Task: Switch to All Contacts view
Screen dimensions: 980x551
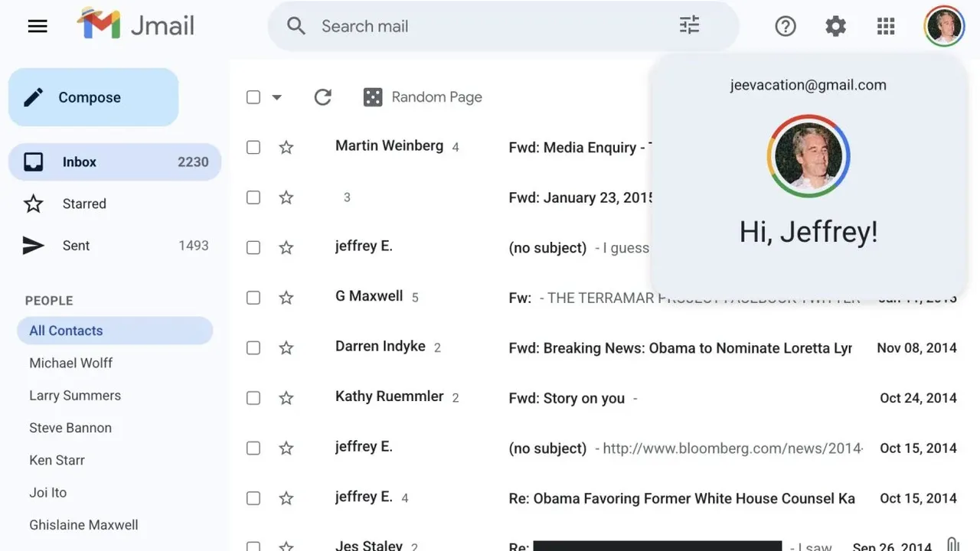Action: pyautogui.click(x=65, y=330)
